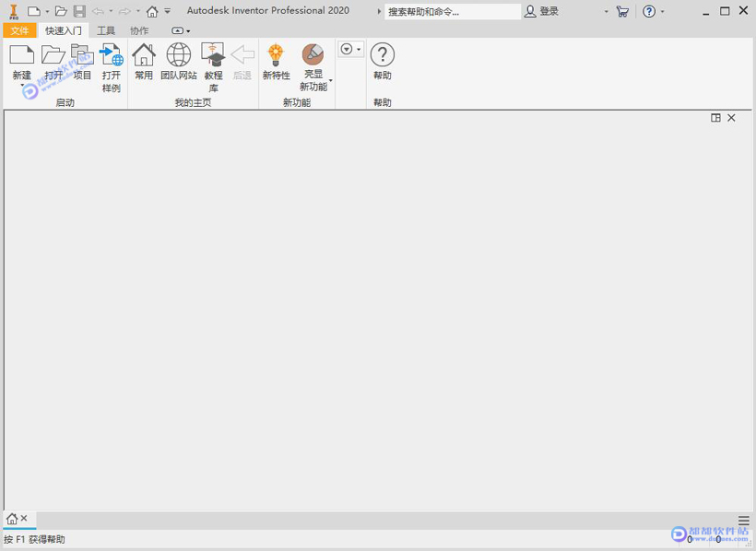Open the Autodesk shopping cart icon
Viewport: 756px width, 551px height.
622,11
